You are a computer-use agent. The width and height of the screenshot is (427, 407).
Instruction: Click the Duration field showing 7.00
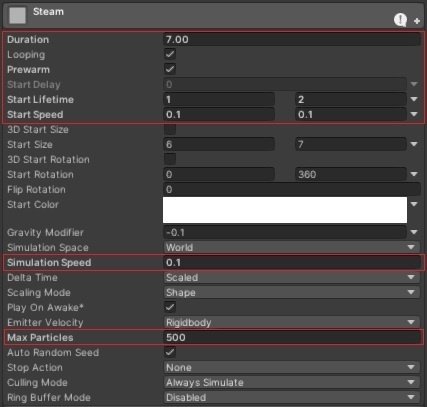click(292, 39)
